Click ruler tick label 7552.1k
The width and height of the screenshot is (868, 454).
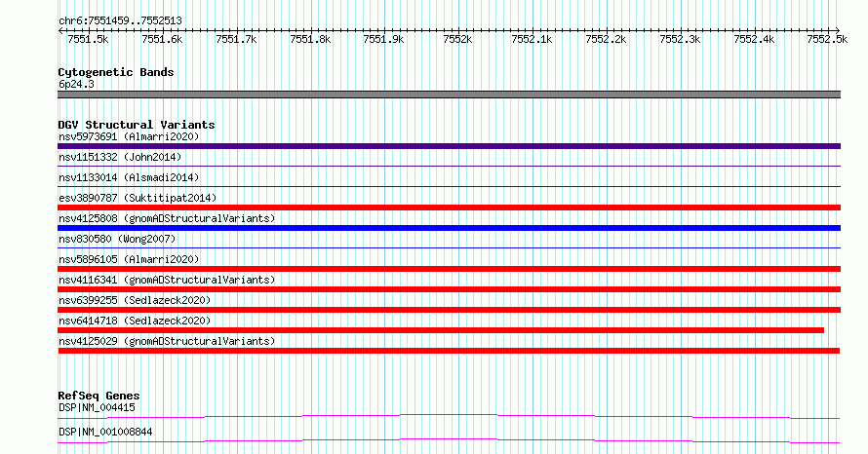(x=532, y=39)
